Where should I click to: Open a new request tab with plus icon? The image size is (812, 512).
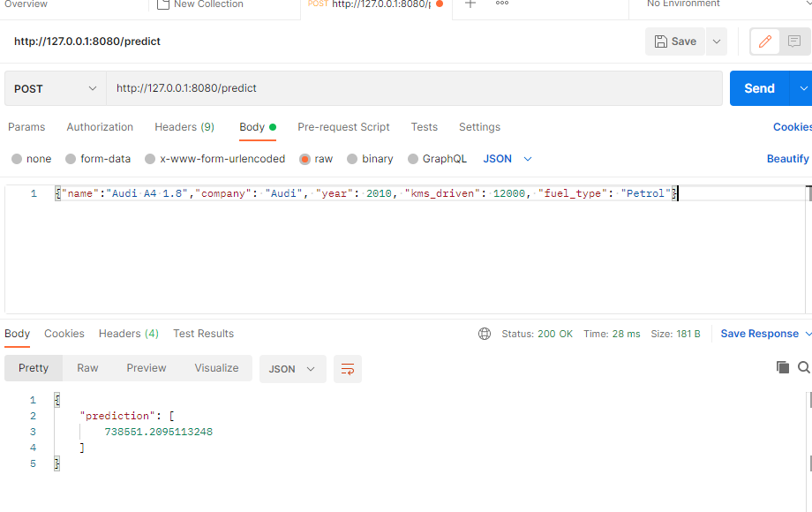(x=470, y=4)
